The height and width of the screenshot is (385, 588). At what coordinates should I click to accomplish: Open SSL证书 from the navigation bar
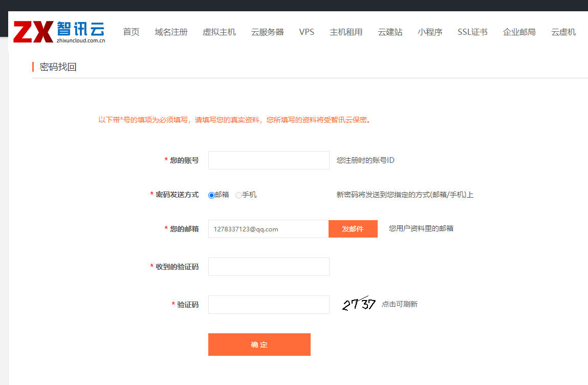[472, 32]
